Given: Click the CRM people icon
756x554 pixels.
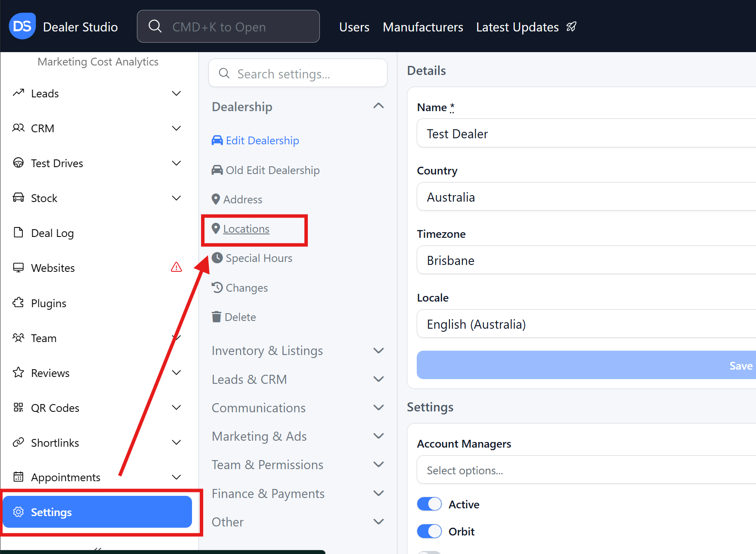Looking at the screenshot, I should [x=19, y=128].
